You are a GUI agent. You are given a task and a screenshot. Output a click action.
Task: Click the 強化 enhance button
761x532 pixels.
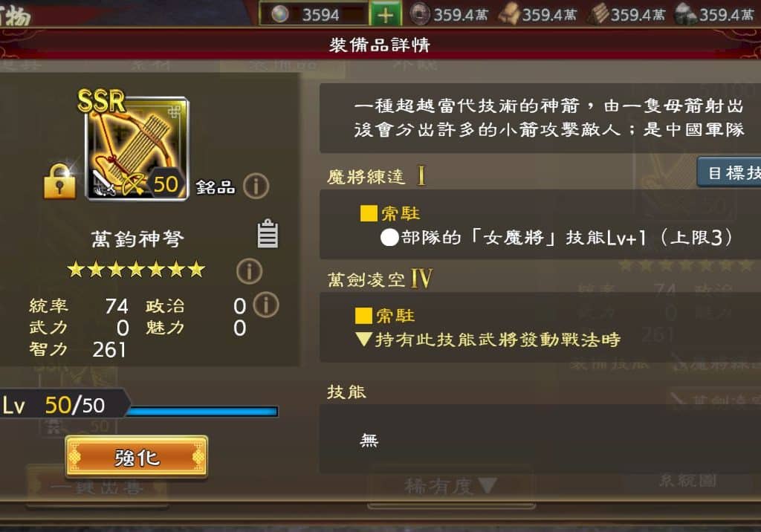(137, 457)
